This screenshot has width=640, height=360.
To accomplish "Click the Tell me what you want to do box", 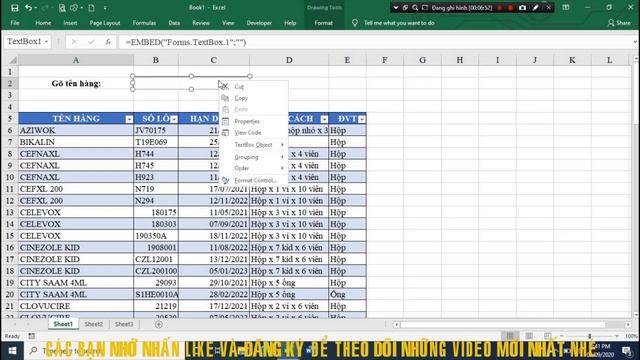I will pos(399,23).
